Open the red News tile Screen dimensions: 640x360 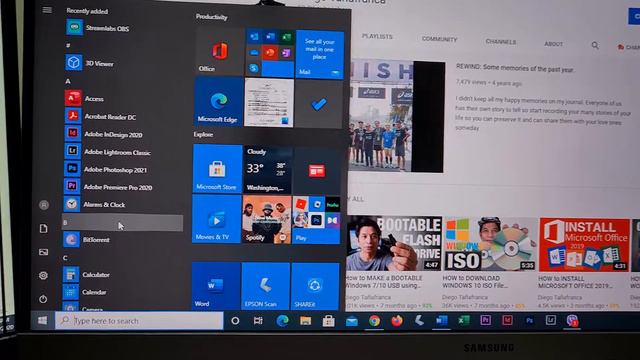click(317, 171)
